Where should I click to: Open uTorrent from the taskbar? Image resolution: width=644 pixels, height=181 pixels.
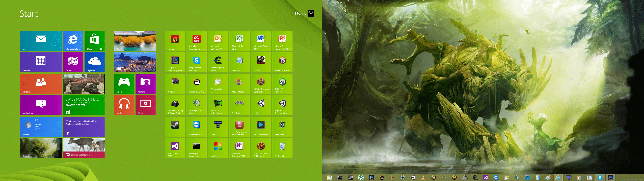(x=361, y=178)
